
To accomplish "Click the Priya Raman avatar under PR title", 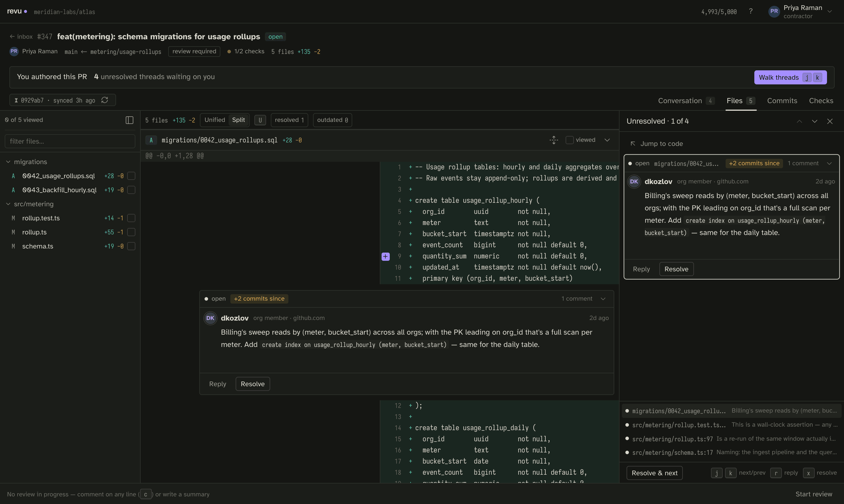I will (x=14, y=51).
